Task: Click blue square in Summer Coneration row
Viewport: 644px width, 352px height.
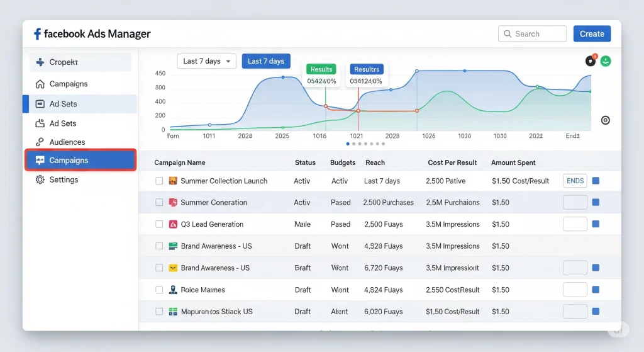Action: click(596, 202)
